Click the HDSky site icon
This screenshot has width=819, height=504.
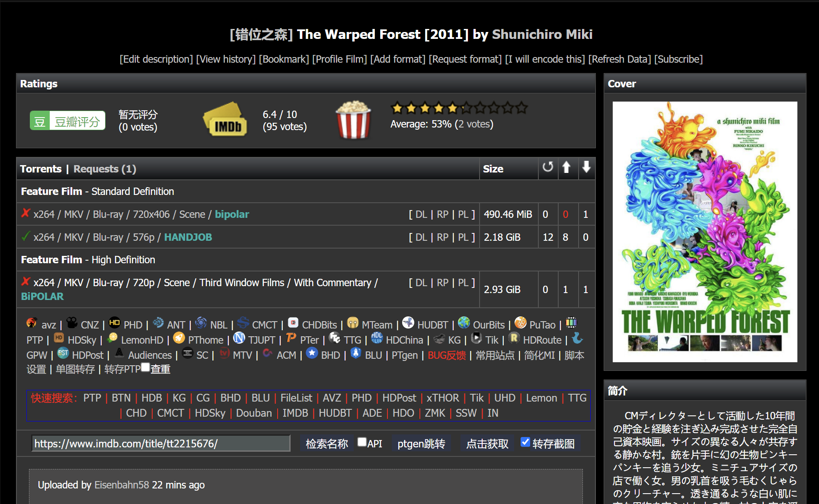59,338
